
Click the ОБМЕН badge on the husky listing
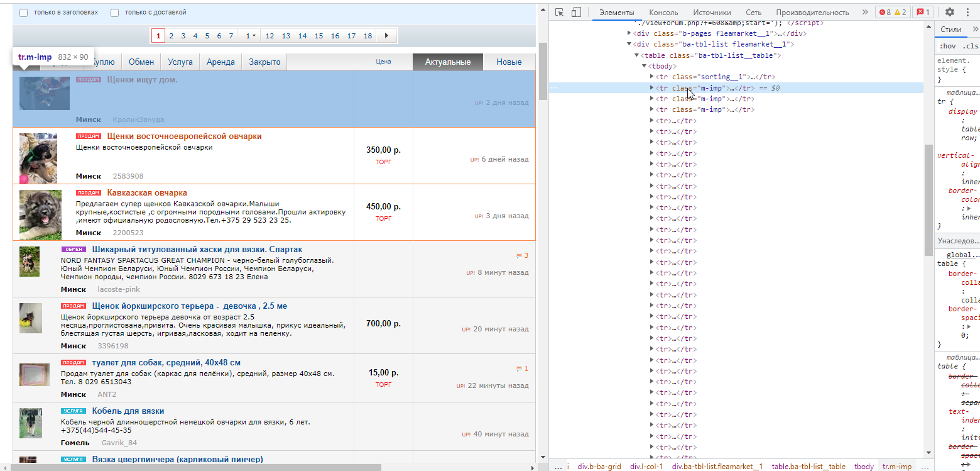(x=73, y=250)
